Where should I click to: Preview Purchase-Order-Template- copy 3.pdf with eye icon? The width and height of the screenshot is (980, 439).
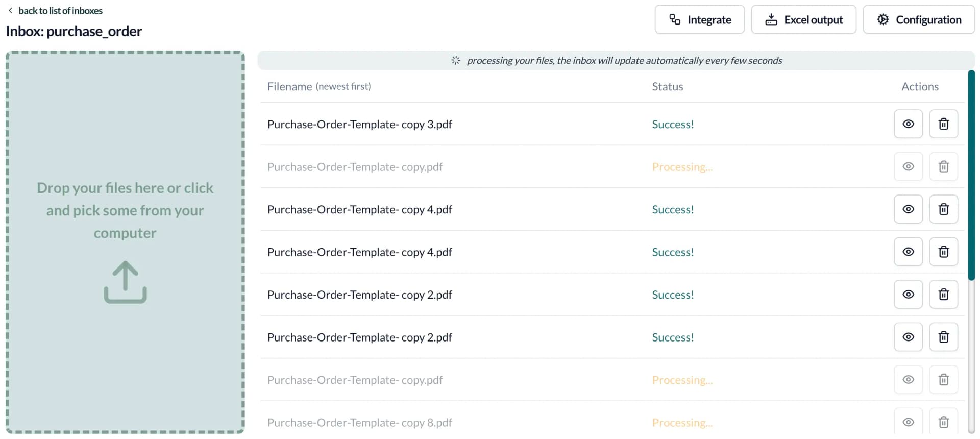point(908,124)
